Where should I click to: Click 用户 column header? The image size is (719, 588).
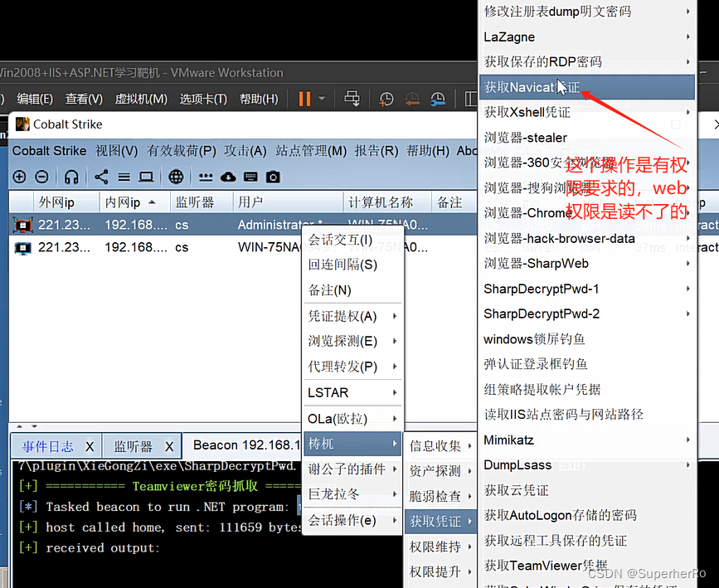[x=288, y=202]
